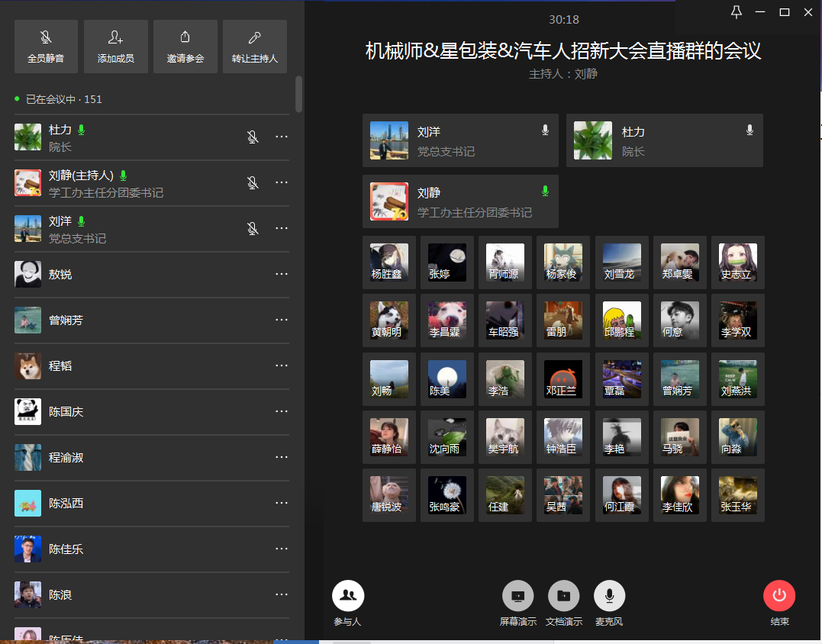Screen dimensions: 822x644
Task: Click the 邀请参会 invite icon
Action: (185, 47)
